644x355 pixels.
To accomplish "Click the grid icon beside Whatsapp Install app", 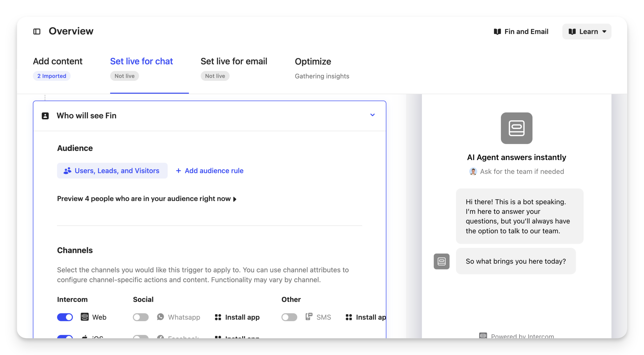I will [218, 317].
